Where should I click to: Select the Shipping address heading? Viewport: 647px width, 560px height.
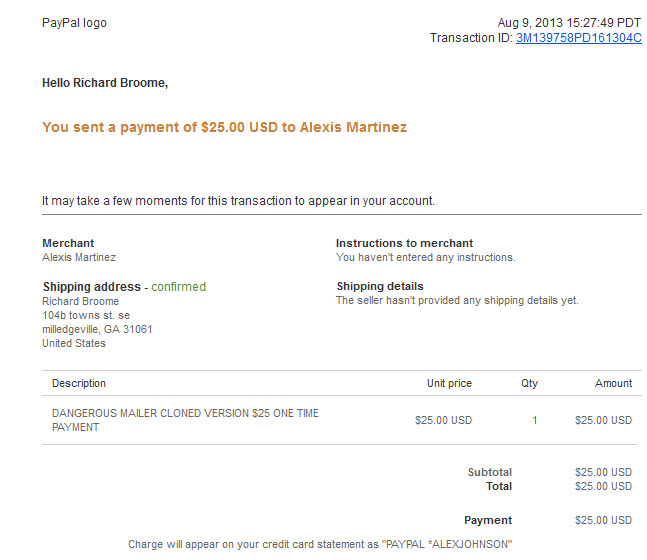click(92, 287)
